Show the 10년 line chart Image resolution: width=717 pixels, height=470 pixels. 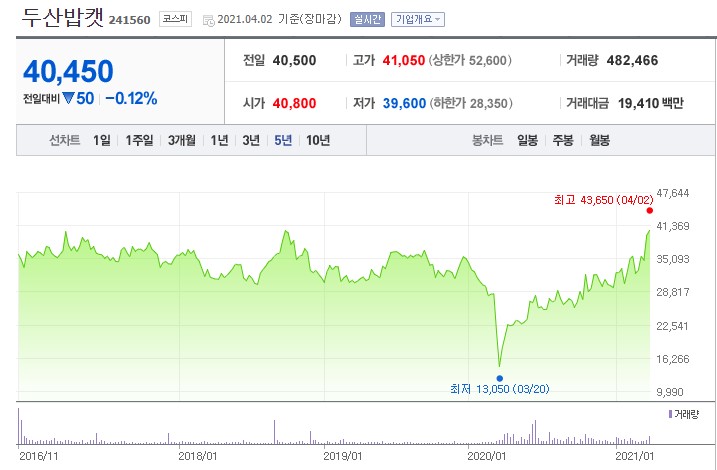(318, 140)
